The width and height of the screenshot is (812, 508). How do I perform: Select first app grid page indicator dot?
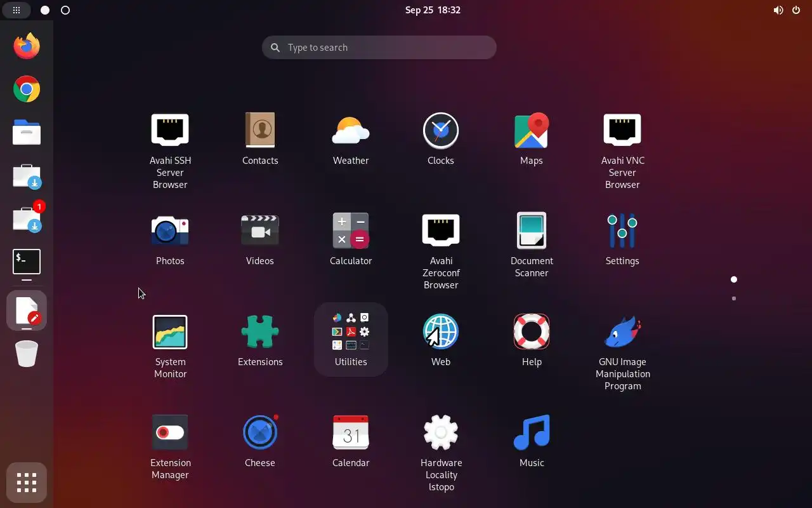pyautogui.click(x=734, y=279)
